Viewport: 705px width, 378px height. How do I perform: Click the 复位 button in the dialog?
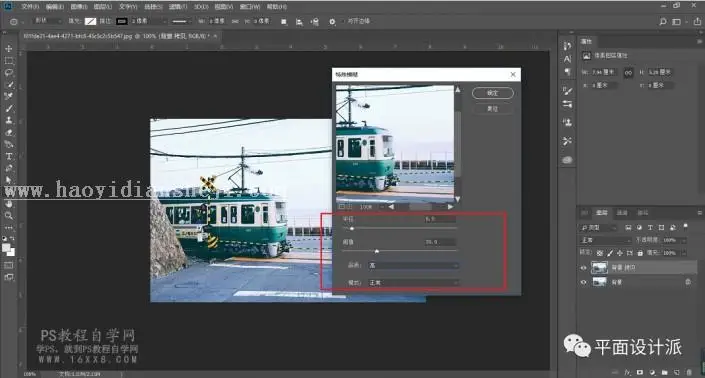pos(493,109)
